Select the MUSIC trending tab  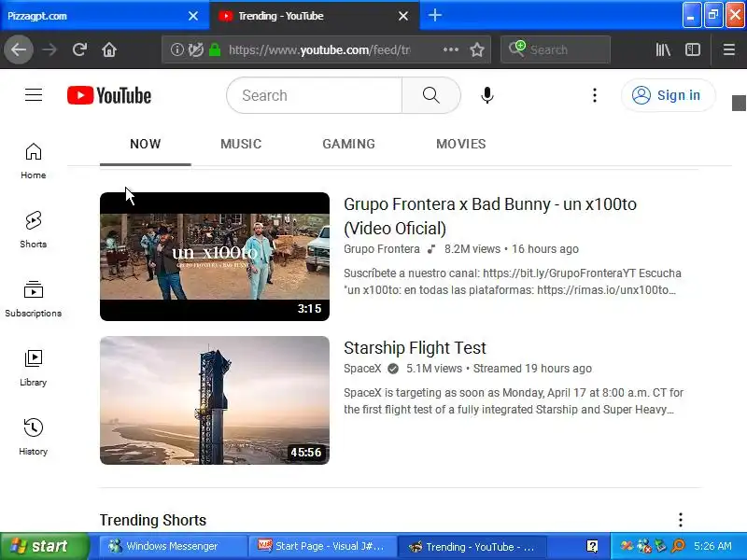241,144
